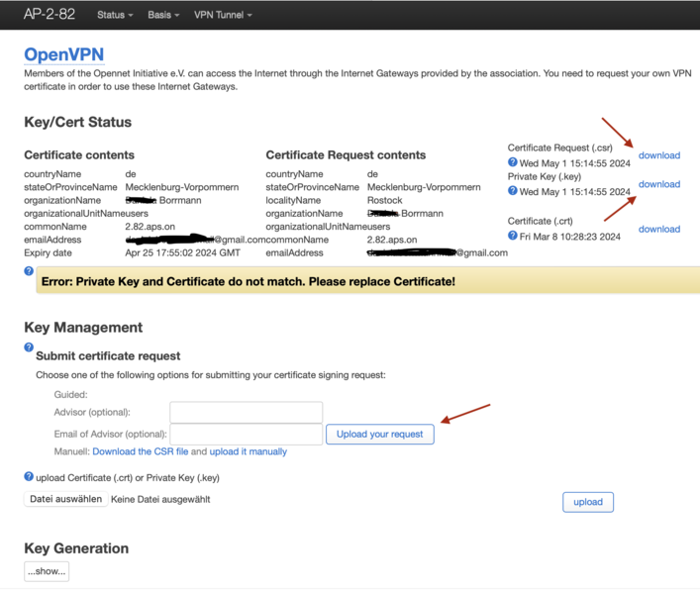This screenshot has height=593, width=700.
Task: Click the Upload your request button
Action: (380, 434)
